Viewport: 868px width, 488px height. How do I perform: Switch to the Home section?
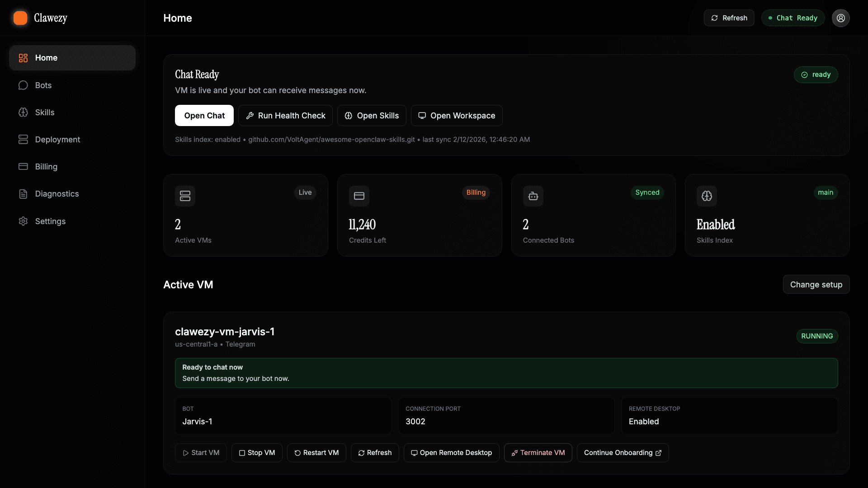pyautogui.click(x=72, y=57)
